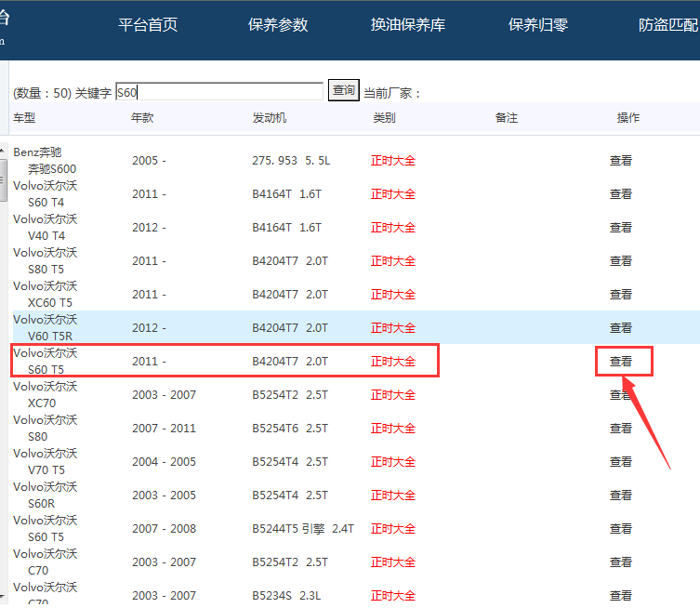Click 正时大全 in the S60R row
Image resolution: width=700 pixels, height=608 pixels.
393,496
